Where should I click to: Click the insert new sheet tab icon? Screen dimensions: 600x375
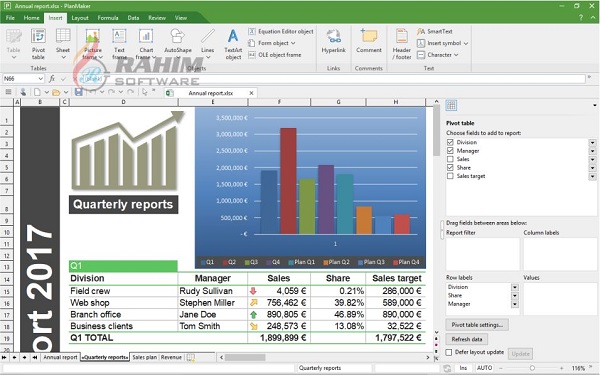coord(191,357)
